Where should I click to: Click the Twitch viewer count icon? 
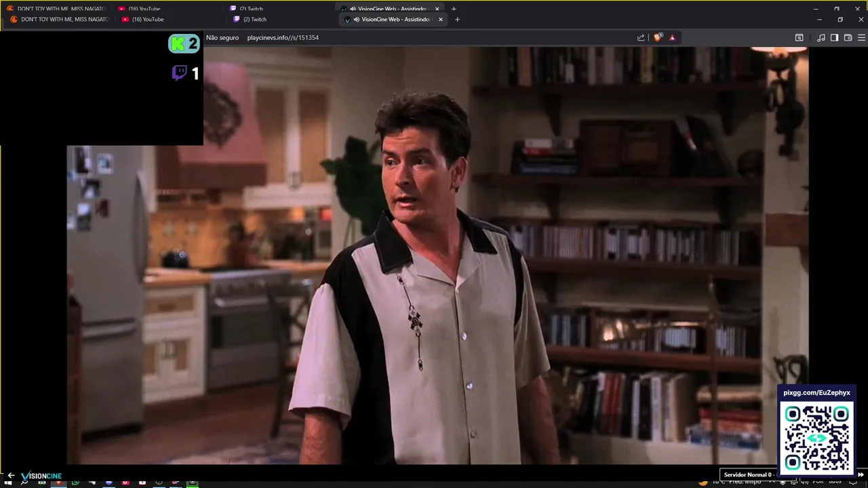(179, 73)
